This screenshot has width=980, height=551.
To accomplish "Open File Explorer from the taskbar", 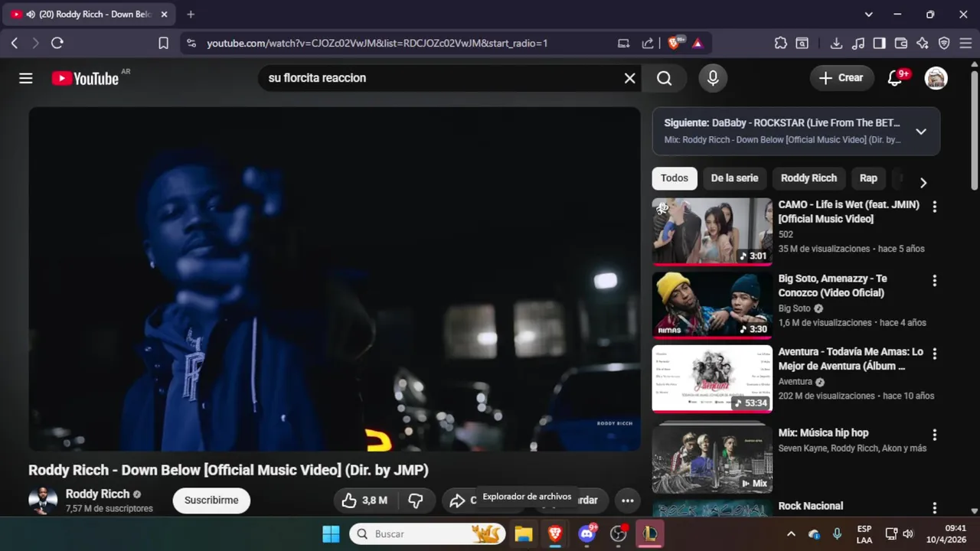I will (x=524, y=534).
